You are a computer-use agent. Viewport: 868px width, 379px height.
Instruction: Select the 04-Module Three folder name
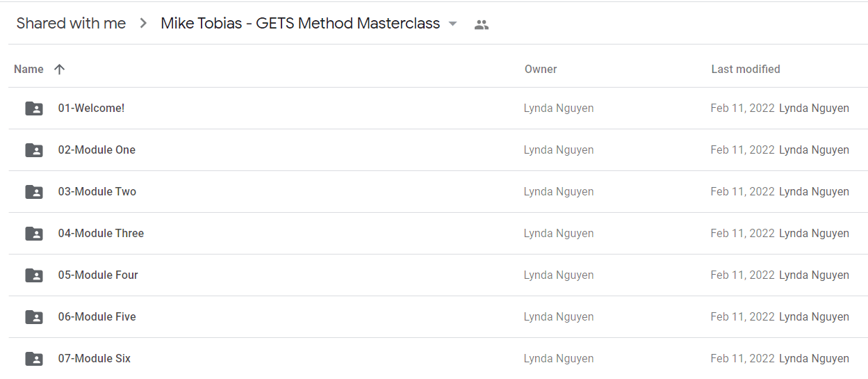tap(101, 233)
